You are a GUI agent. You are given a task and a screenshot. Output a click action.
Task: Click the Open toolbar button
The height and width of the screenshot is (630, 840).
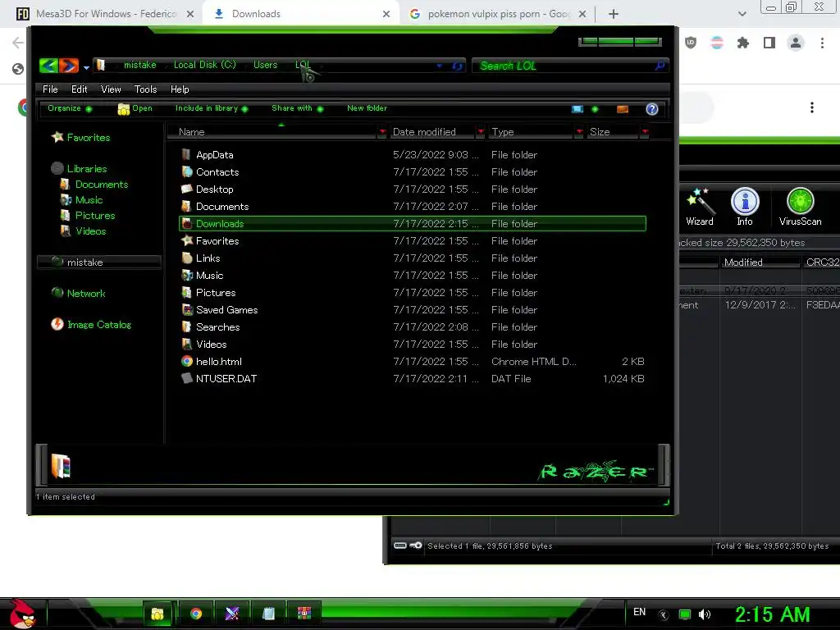coord(135,109)
